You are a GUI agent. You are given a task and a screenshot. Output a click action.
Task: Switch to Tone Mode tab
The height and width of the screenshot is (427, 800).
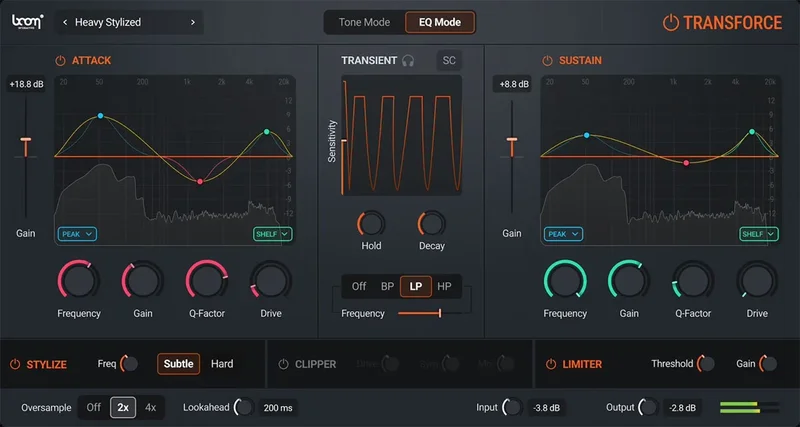tap(364, 22)
